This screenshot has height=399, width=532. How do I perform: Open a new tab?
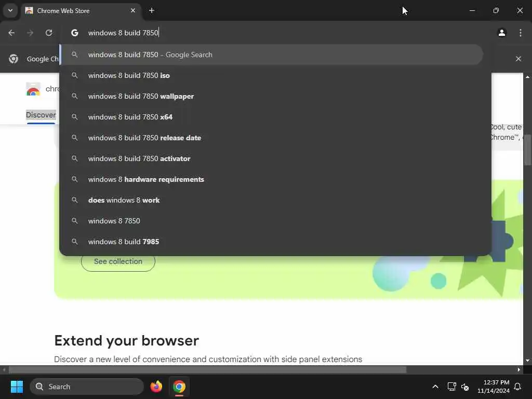(x=152, y=10)
